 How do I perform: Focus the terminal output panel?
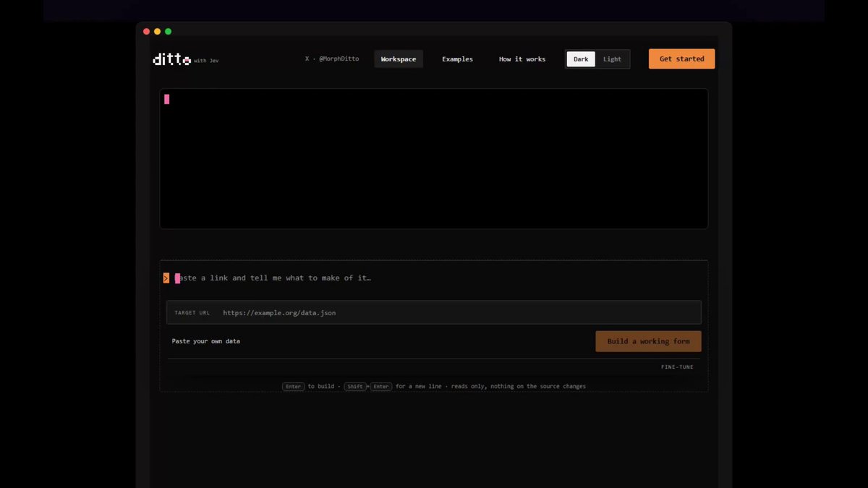pos(434,158)
